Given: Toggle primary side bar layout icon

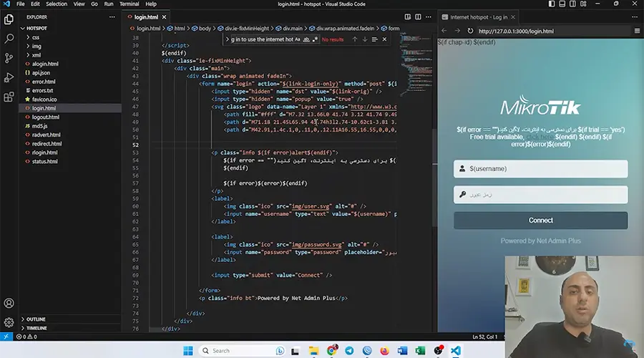Looking at the screenshot, I should coord(552,4).
